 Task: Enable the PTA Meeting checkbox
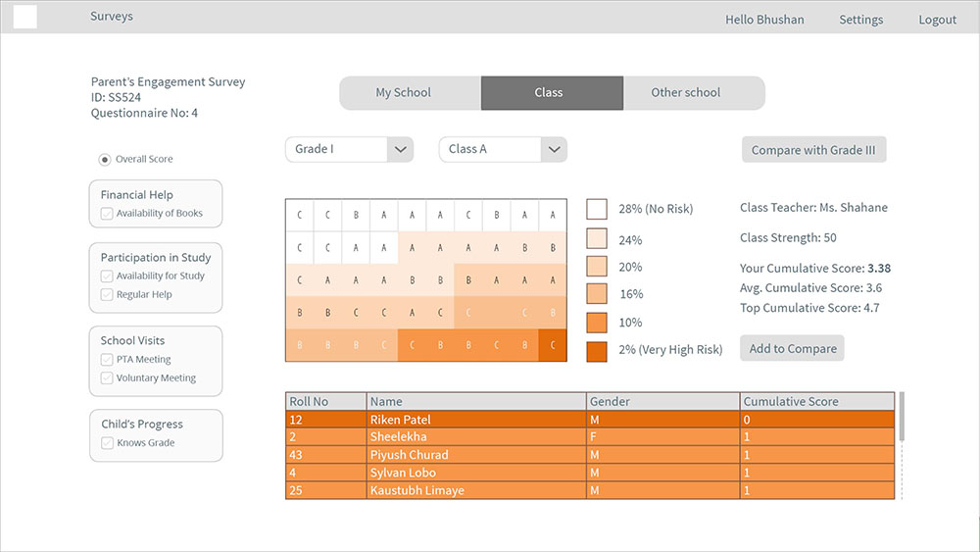[107, 360]
